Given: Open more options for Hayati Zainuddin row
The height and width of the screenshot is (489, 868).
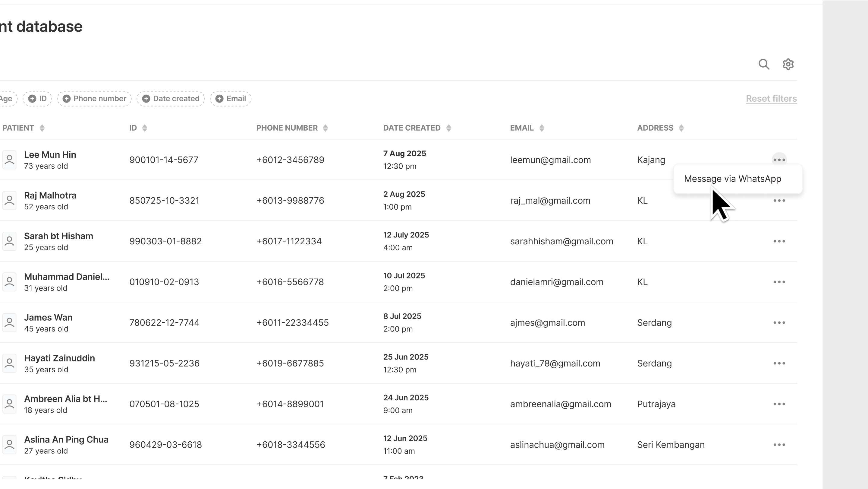Looking at the screenshot, I should pyautogui.click(x=779, y=363).
